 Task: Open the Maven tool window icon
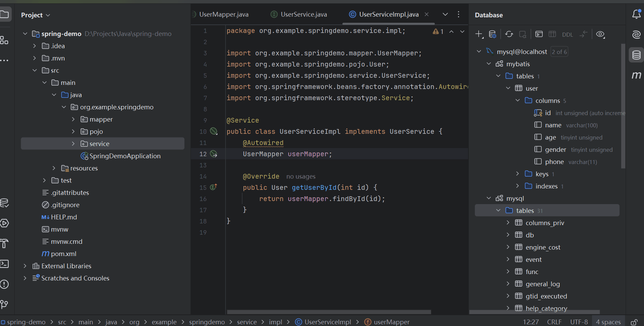637,75
